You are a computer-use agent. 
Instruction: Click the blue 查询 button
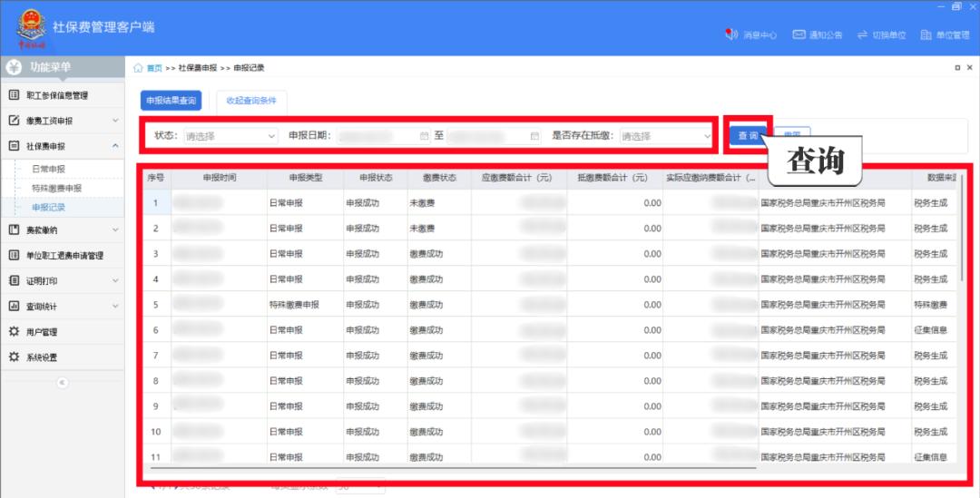(747, 135)
